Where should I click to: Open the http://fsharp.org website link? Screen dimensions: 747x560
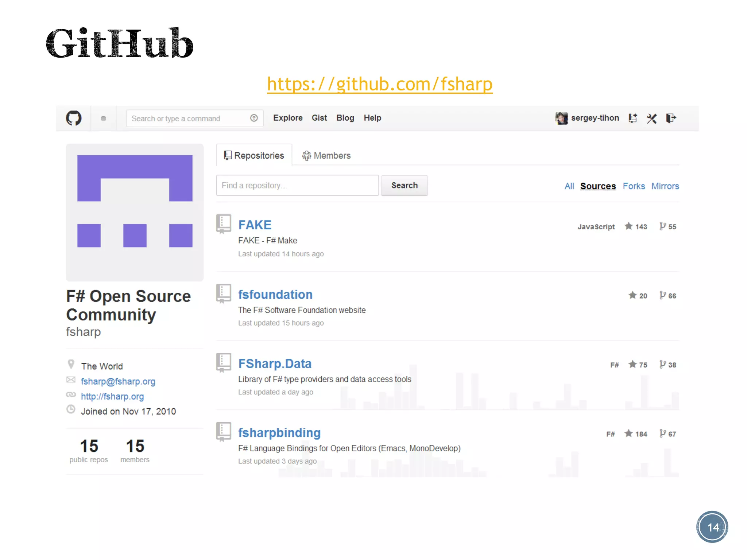[112, 396]
